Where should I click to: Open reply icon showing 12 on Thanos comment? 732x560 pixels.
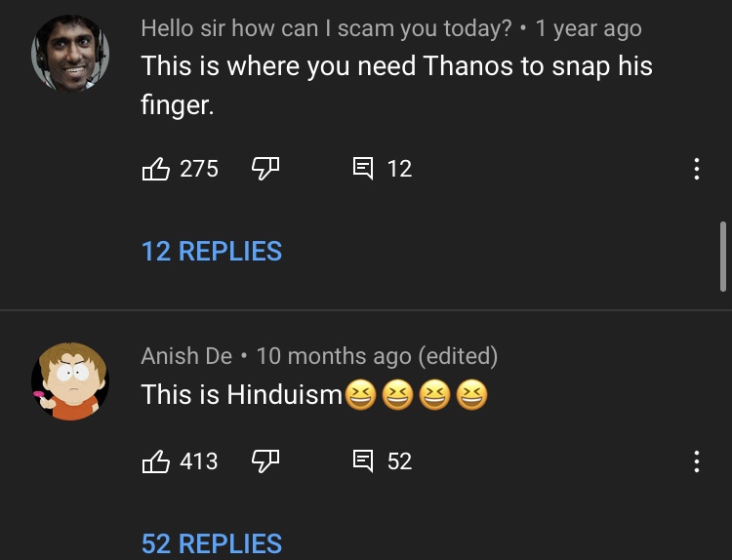(x=362, y=169)
